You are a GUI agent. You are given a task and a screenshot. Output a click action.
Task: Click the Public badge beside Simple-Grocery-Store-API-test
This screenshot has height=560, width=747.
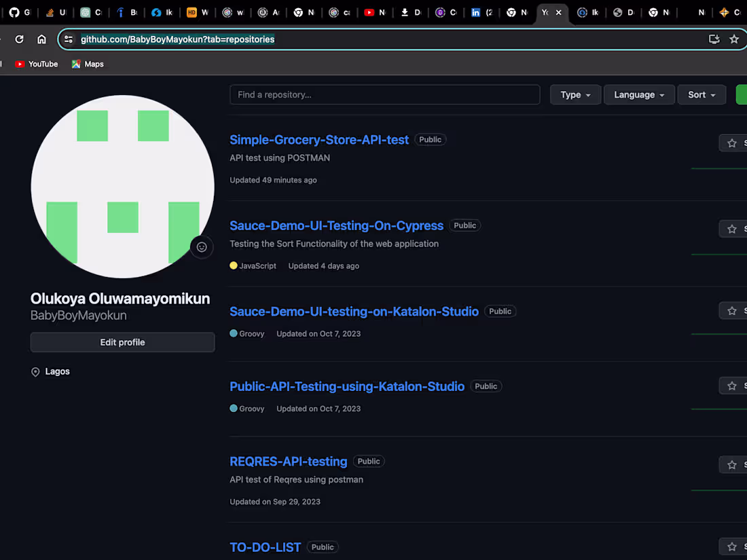tap(430, 140)
